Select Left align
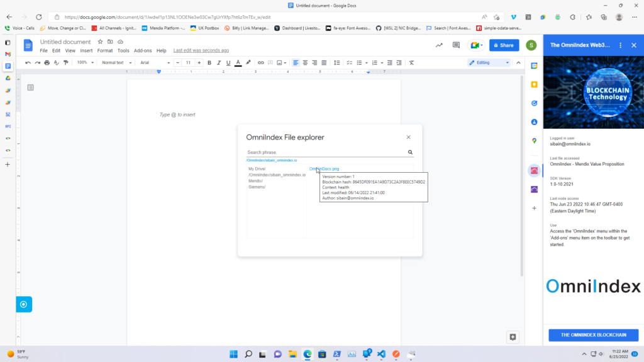 296,63
